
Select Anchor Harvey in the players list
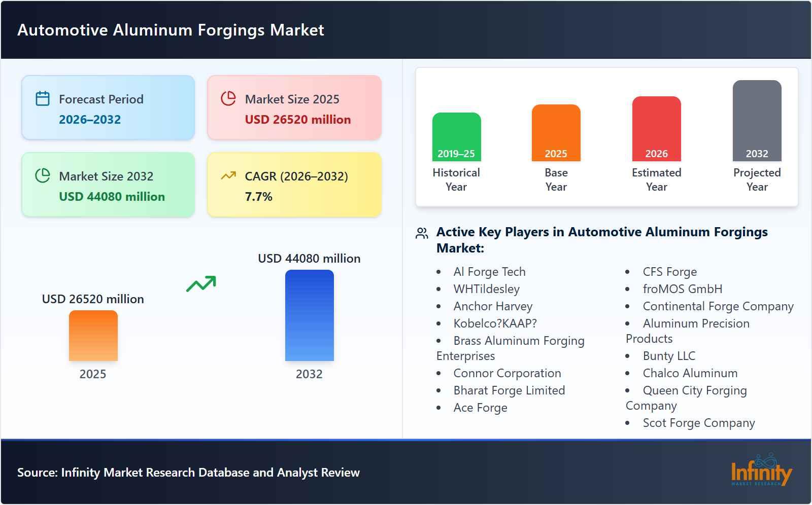click(493, 306)
